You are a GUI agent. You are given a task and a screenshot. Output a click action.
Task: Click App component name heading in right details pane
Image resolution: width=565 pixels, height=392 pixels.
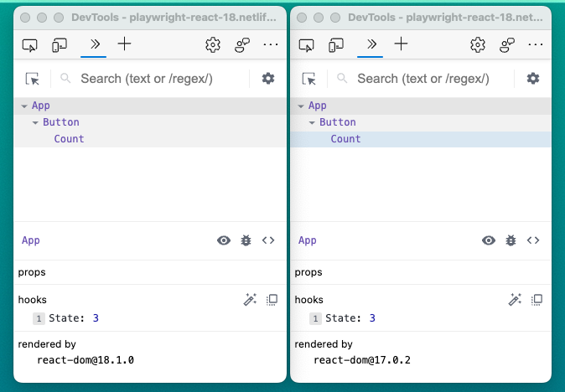(x=308, y=240)
